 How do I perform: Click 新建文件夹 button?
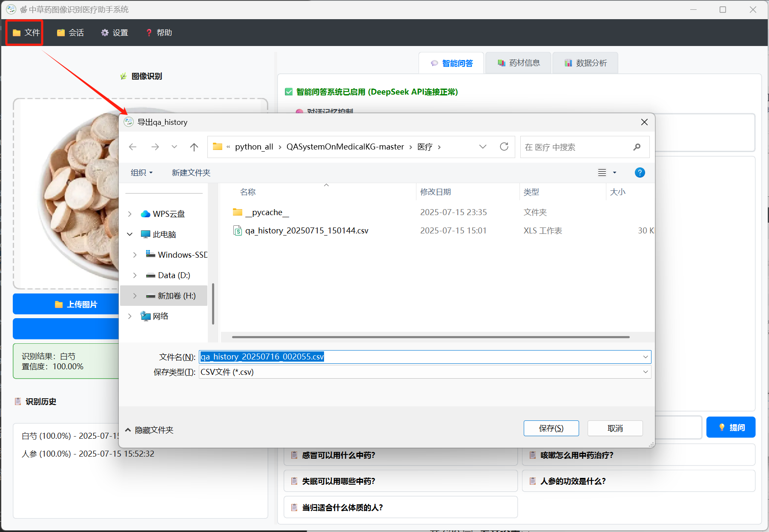pos(191,173)
